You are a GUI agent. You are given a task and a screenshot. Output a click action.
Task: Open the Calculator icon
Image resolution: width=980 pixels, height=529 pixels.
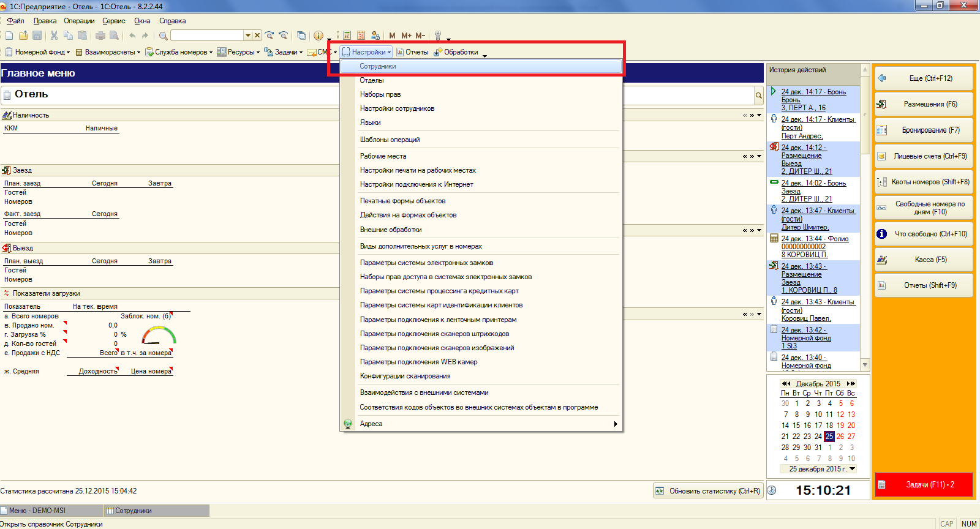point(347,36)
